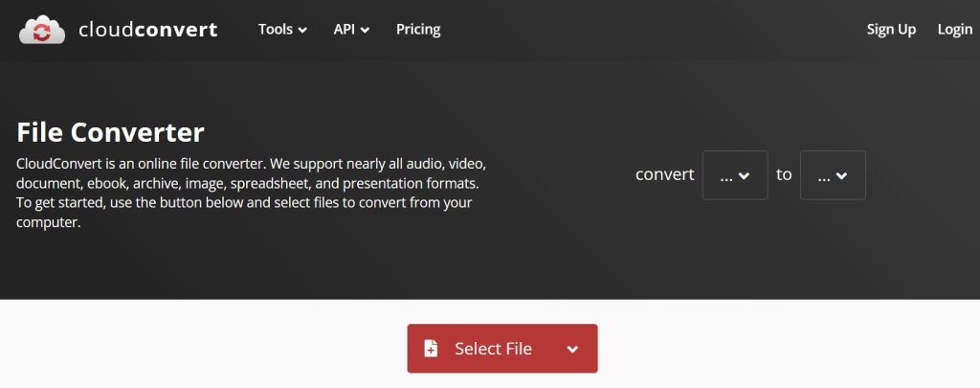Open the Tools menu
The image size is (980, 388).
tap(282, 30)
